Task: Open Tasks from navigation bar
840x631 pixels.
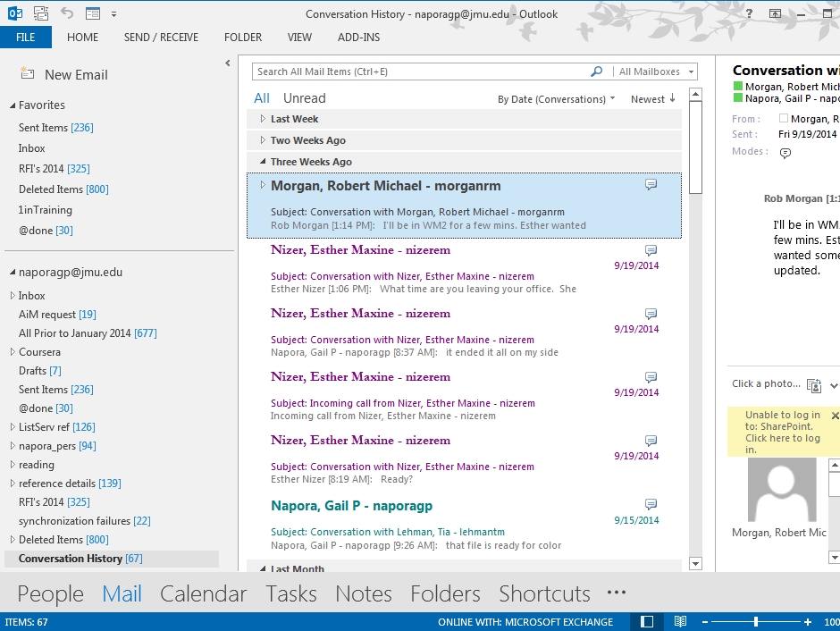Action: (291, 593)
